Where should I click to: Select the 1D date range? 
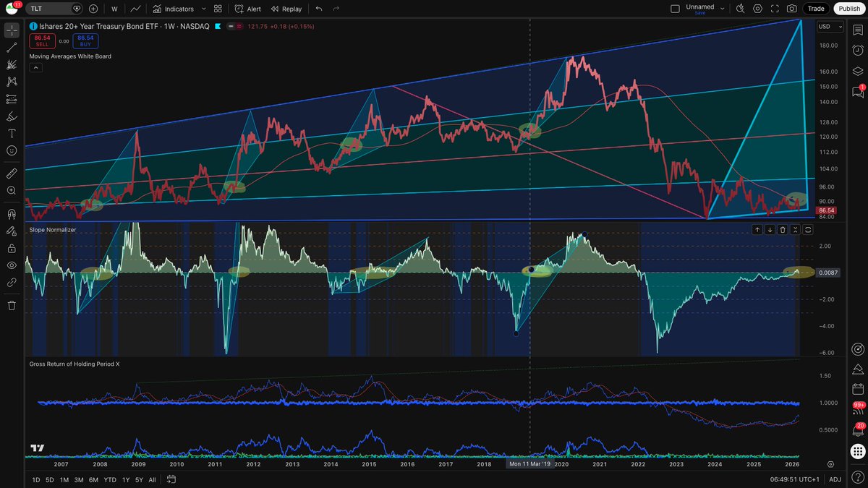coord(36,480)
